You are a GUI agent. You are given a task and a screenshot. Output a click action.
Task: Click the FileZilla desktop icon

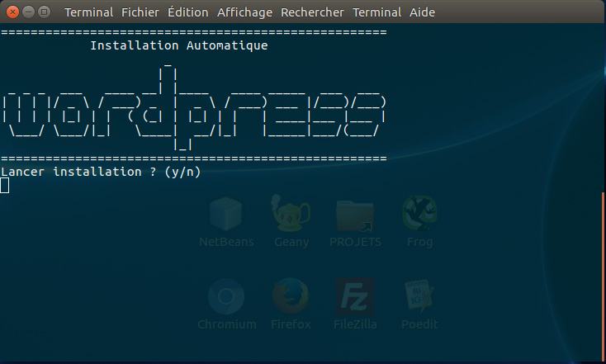click(x=355, y=296)
